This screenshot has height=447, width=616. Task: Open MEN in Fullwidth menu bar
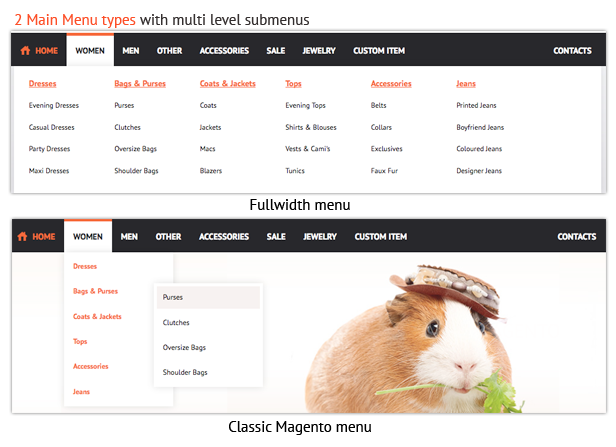coord(131,51)
